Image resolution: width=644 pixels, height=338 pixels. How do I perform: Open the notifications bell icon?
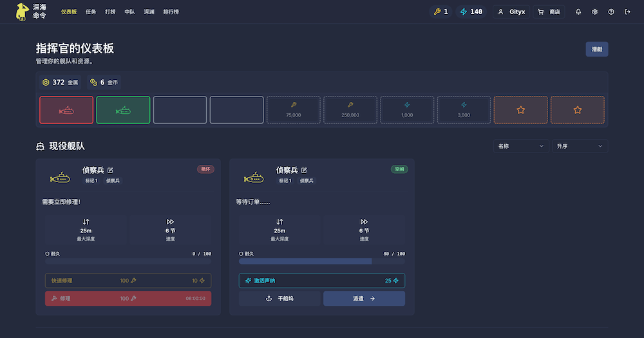[578, 12]
